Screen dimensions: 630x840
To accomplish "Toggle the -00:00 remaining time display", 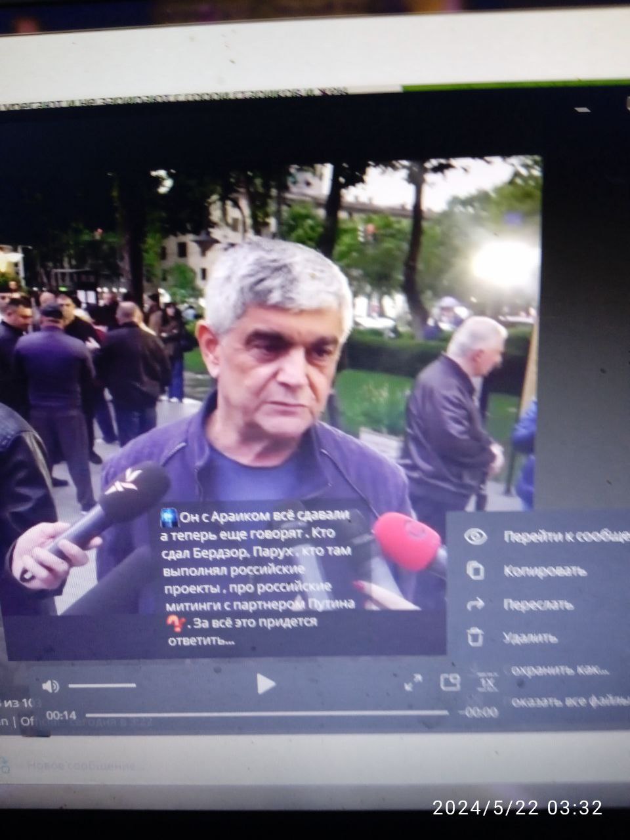I will (480, 713).
